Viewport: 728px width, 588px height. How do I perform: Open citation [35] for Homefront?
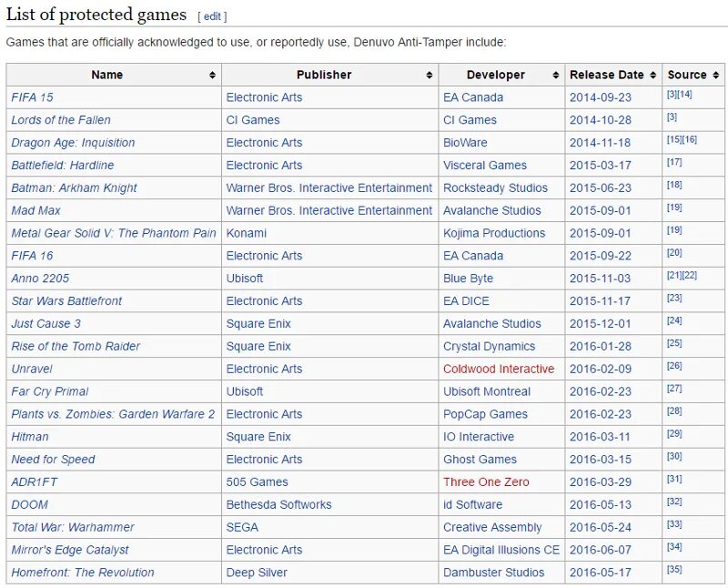tap(674, 570)
